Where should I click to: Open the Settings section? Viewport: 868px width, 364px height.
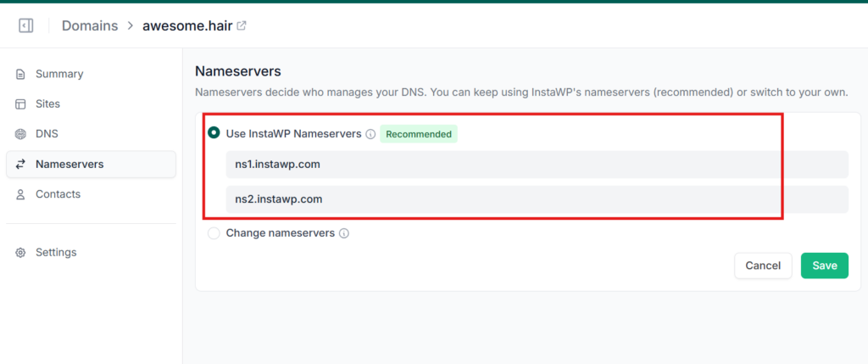(91, 253)
